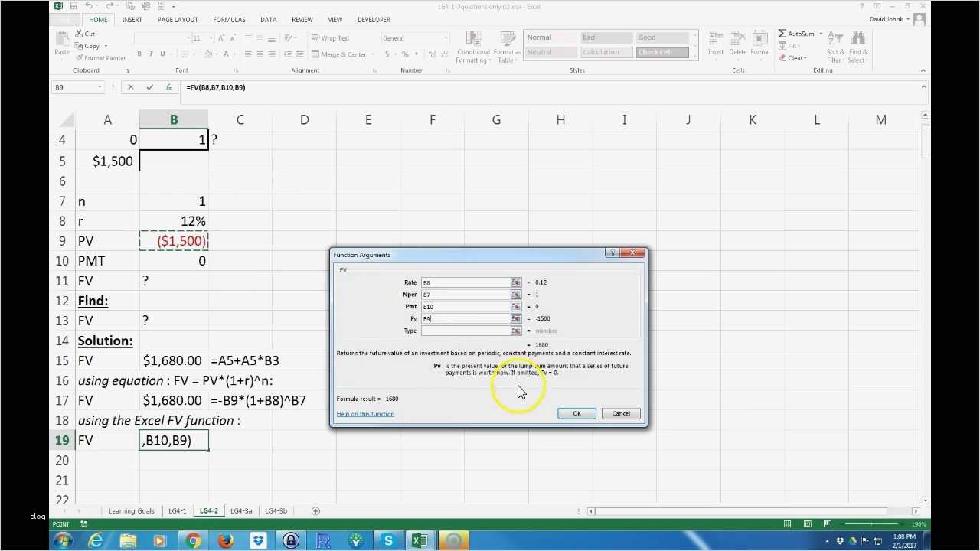This screenshot has height=551, width=980.
Task: Switch to the INSERT ribbon tab
Action: click(x=132, y=20)
